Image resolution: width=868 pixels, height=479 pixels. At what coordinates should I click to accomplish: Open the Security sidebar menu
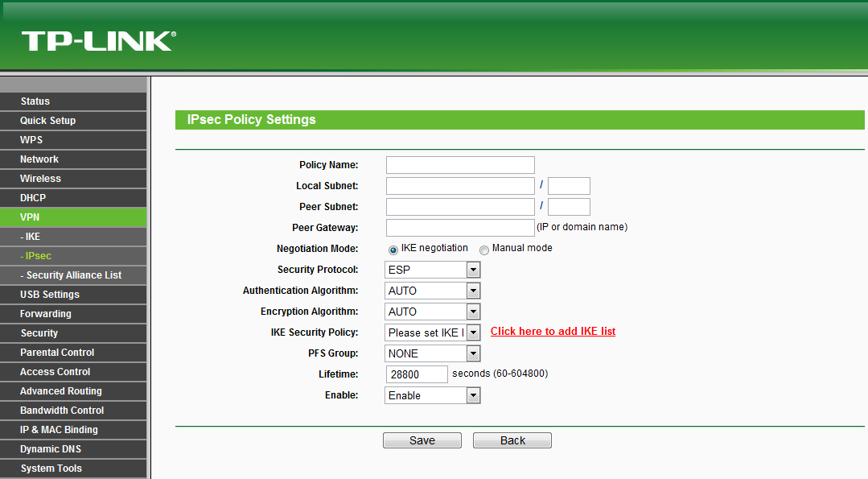pyautogui.click(x=73, y=333)
